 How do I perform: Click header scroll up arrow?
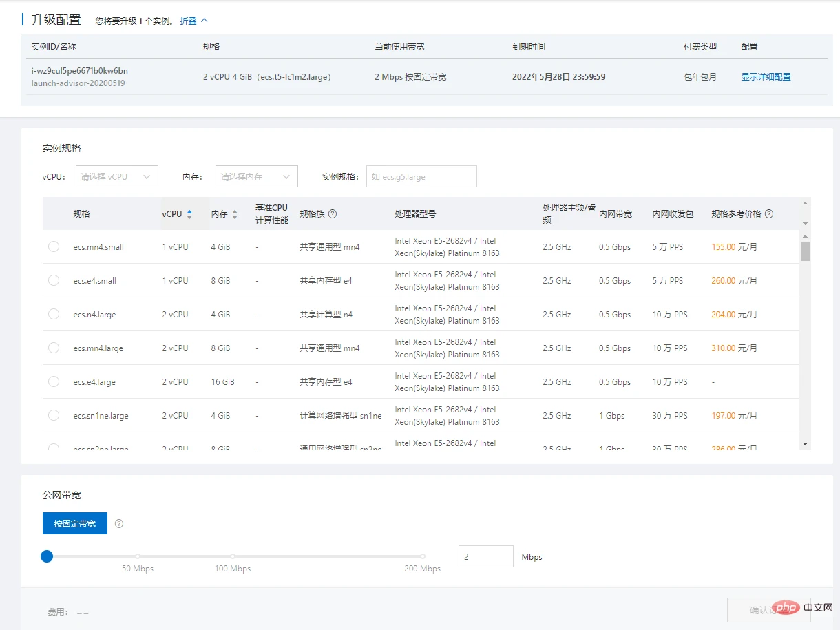point(805,203)
